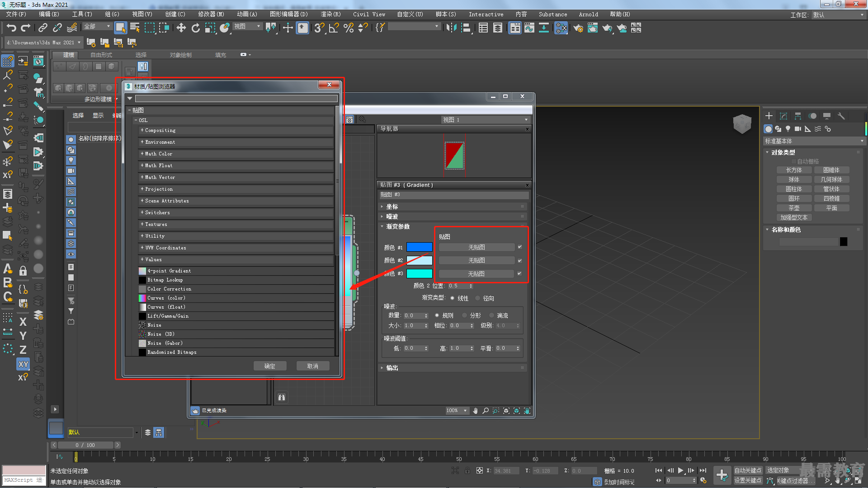Toggle the XY axis constraint

tap(23, 364)
